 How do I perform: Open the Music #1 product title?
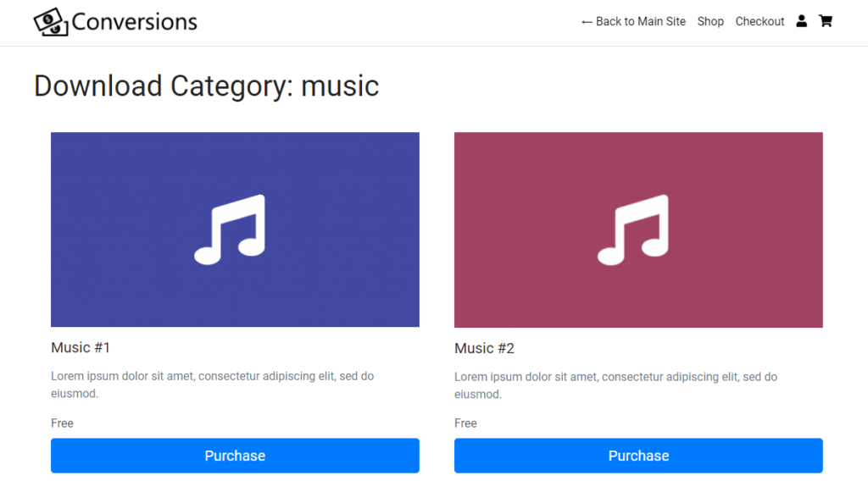click(81, 347)
